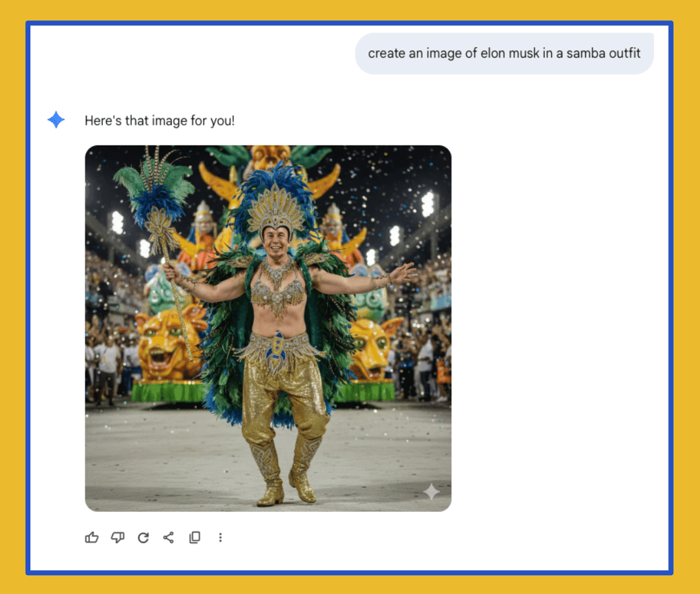Regenerate the response with the redo icon
Image resolution: width=700 pixels, height=594 pixels.
[x=143, y=537]
